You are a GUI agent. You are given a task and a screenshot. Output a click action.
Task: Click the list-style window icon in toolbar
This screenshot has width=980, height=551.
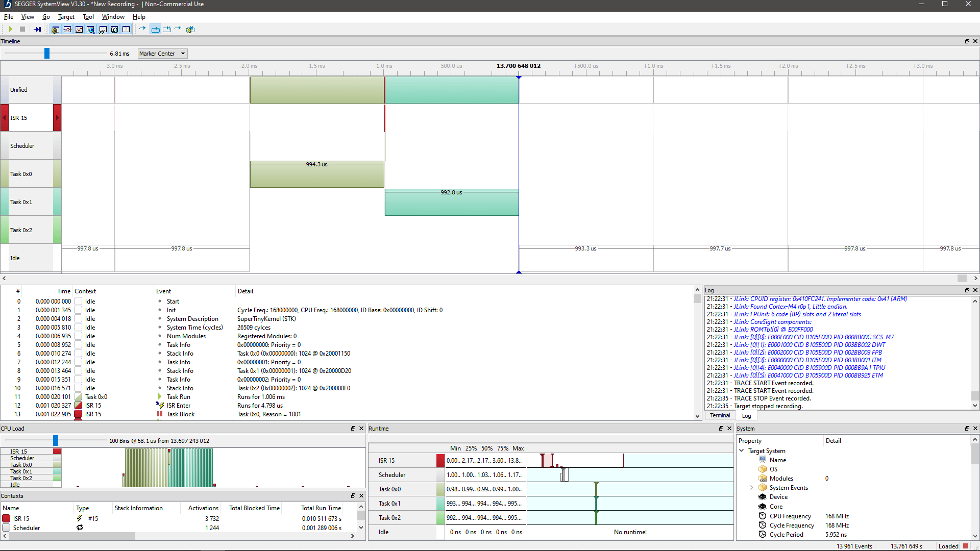tap(126, 30)
